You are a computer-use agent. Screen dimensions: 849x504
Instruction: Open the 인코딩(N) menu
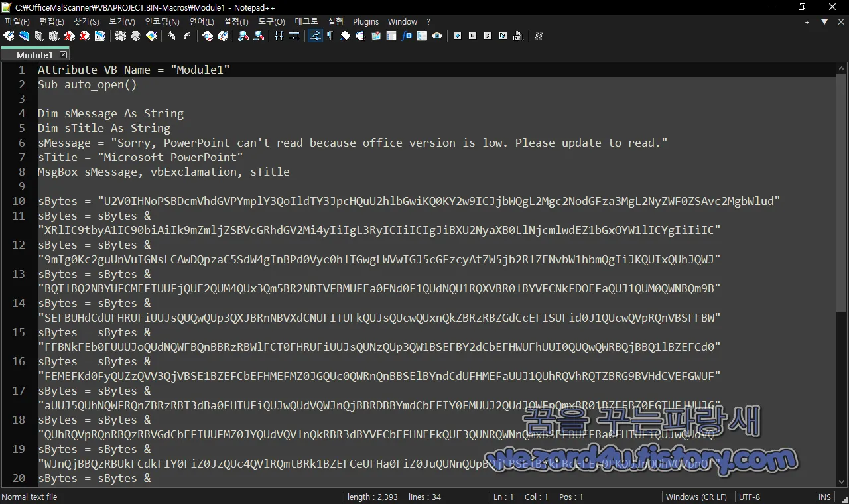(162, 22)
